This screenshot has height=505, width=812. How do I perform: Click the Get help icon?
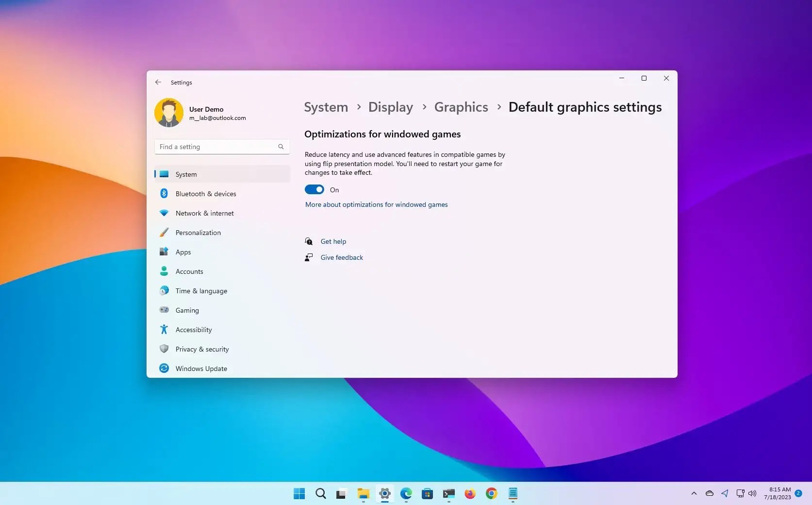tap(308, 241)
